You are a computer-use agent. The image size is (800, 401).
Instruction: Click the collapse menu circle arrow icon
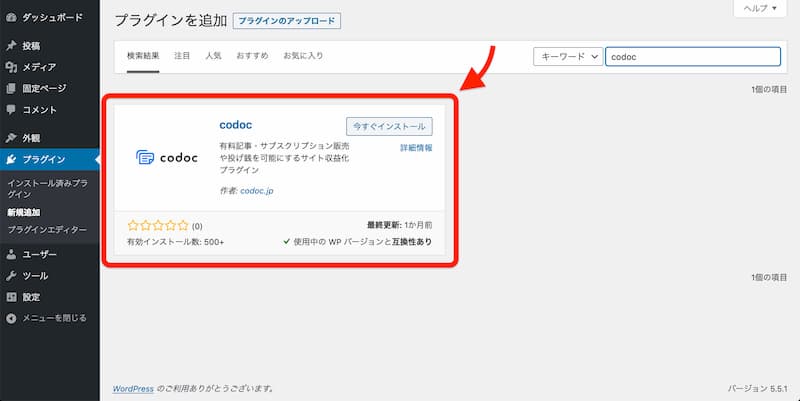pyautogui.click(x=11, y=318)
